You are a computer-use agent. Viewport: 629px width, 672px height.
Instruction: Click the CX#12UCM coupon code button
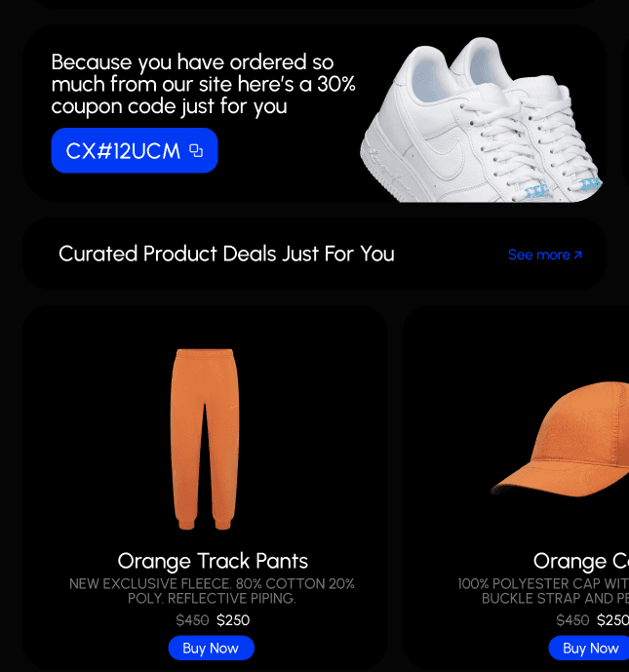pyautogui.click(x=135, y=150)
